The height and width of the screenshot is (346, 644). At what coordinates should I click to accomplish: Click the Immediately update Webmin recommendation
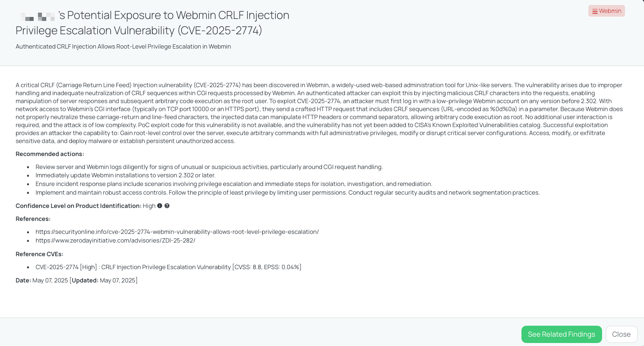[x=125, y=175]
